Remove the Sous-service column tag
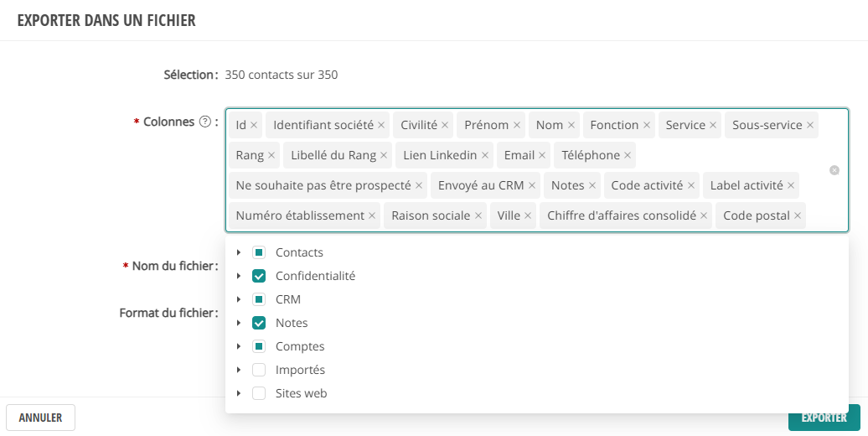 810,125
